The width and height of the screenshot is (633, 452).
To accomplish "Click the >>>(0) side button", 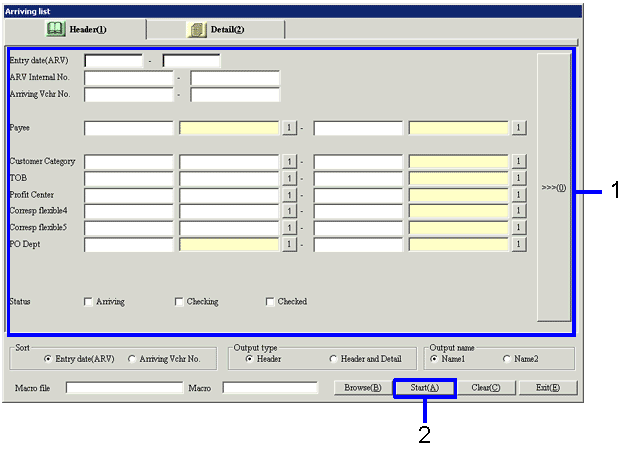I will (x=553, y=188).
